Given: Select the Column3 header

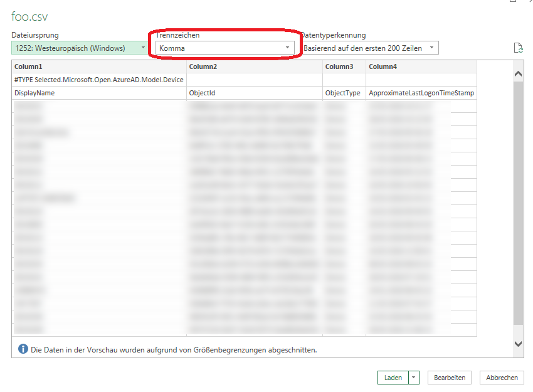Looking at the screenshot, I should (344, 66).
